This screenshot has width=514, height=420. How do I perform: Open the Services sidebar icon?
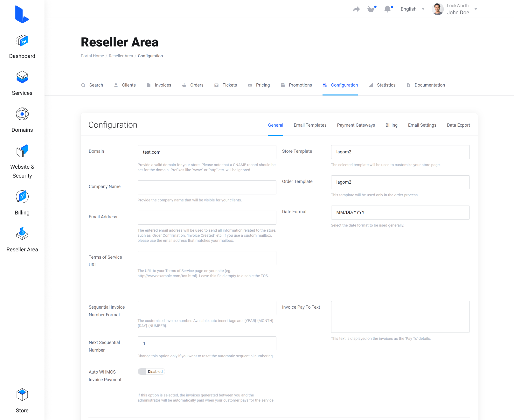point(22,77)
